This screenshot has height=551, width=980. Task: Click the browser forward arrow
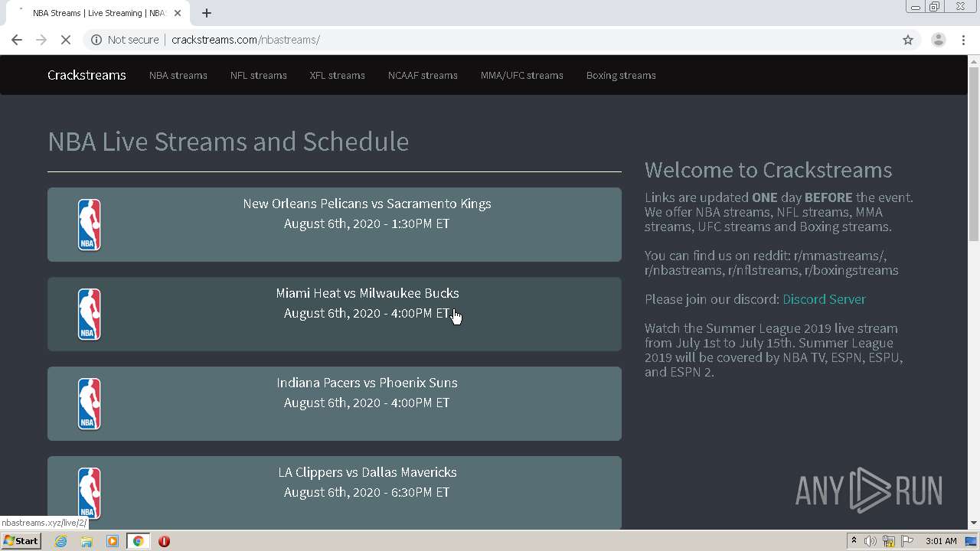point(41,40)
